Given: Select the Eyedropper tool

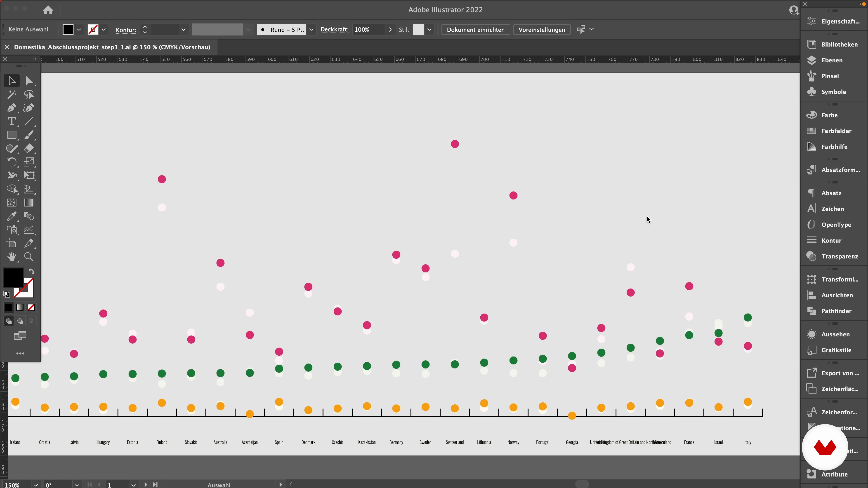Looking at the screenshot, I should pos(12,216).
